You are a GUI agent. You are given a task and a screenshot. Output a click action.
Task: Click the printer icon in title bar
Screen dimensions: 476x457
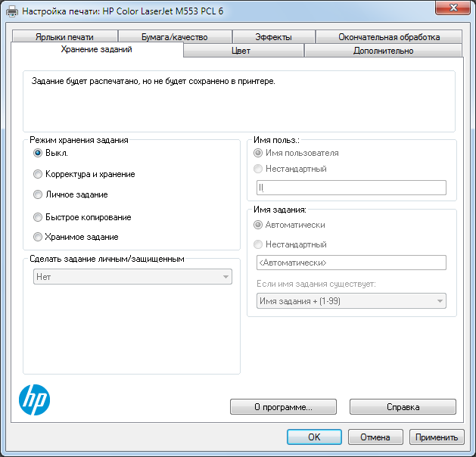point(11,12)
